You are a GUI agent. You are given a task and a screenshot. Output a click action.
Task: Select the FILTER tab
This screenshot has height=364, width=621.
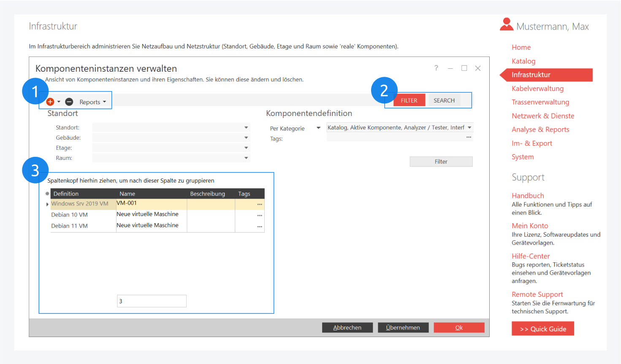tap(409, 100)
